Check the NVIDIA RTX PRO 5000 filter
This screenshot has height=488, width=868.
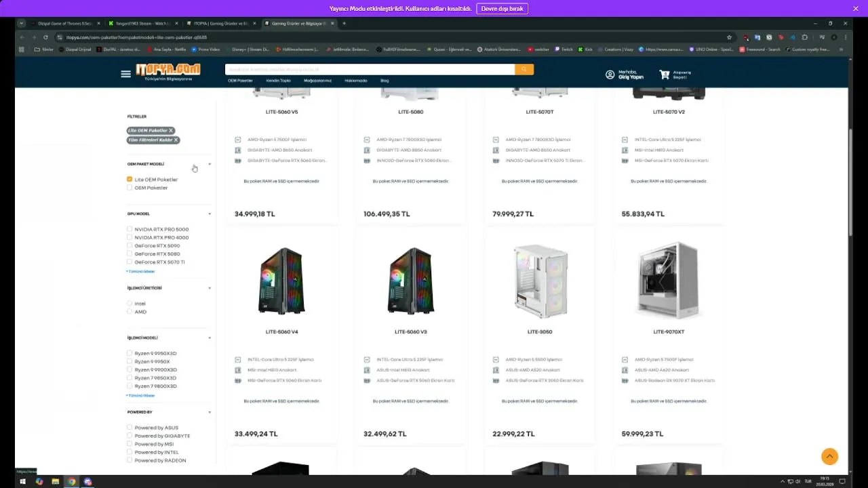[130, 230]
